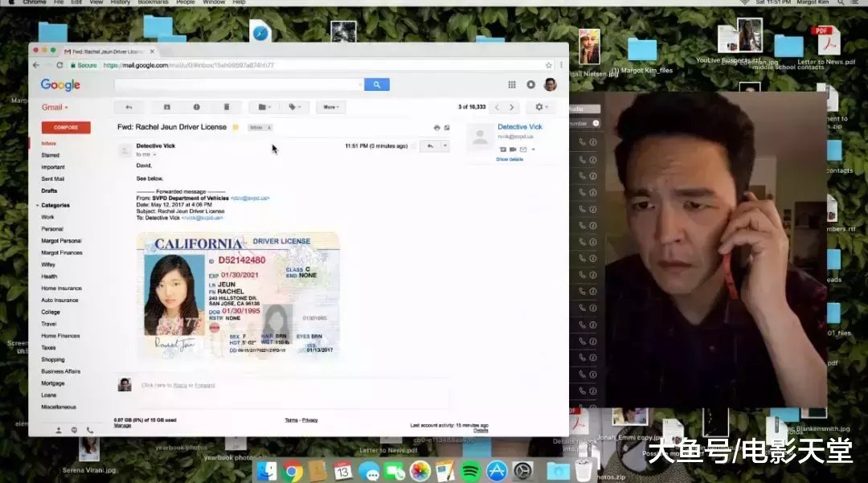Click the Show details link
868x483 pixels.
[510, 159]
